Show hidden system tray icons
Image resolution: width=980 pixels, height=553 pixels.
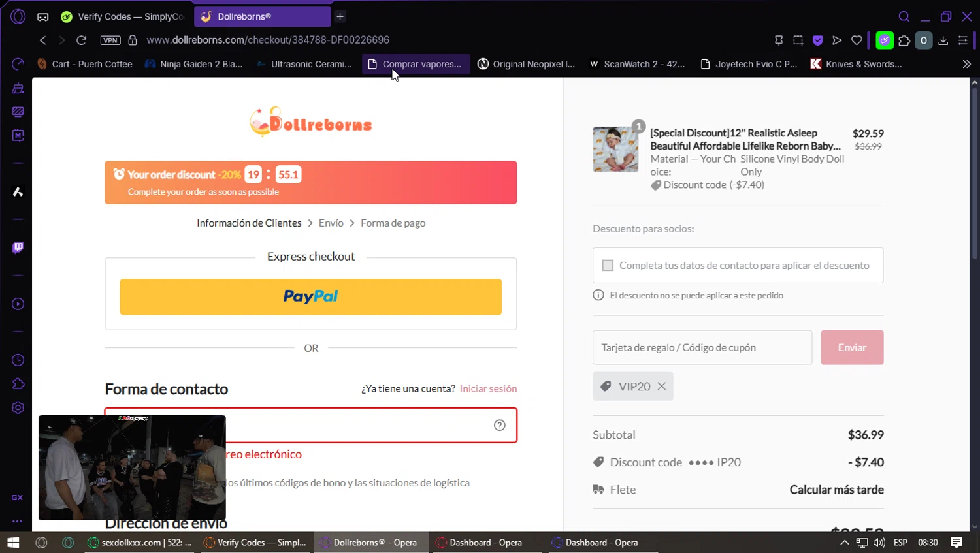click(x=844, y=543)
